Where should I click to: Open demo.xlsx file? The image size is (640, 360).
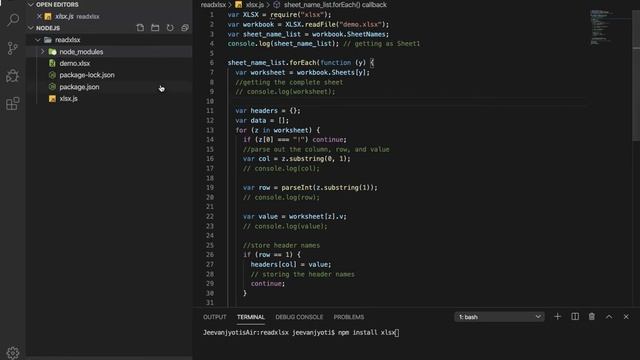pyautogui.click(x=75, y=63)
